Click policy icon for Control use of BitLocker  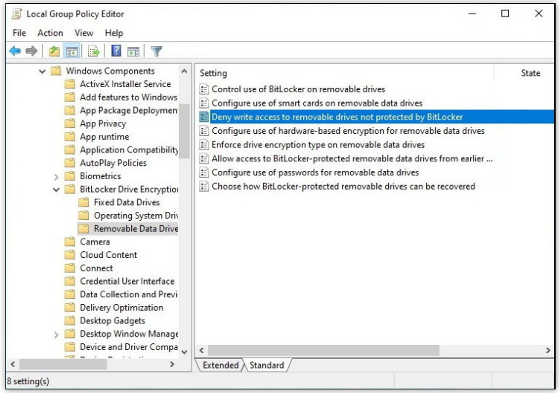tap(204, 89)
